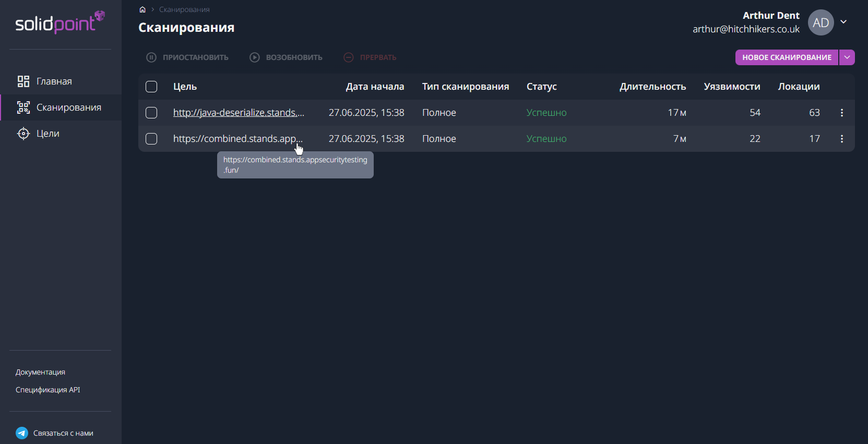Click the Arthur Dent user name

pos(771,16)
